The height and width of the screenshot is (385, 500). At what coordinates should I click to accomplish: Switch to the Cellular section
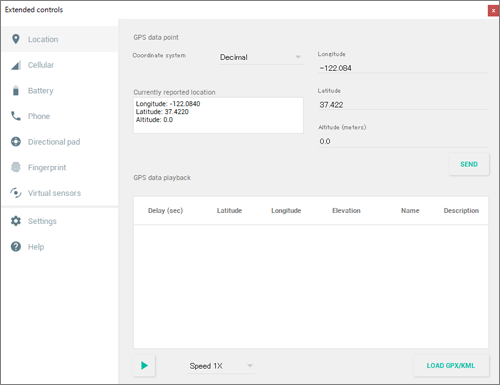click(x=60, y=65)
